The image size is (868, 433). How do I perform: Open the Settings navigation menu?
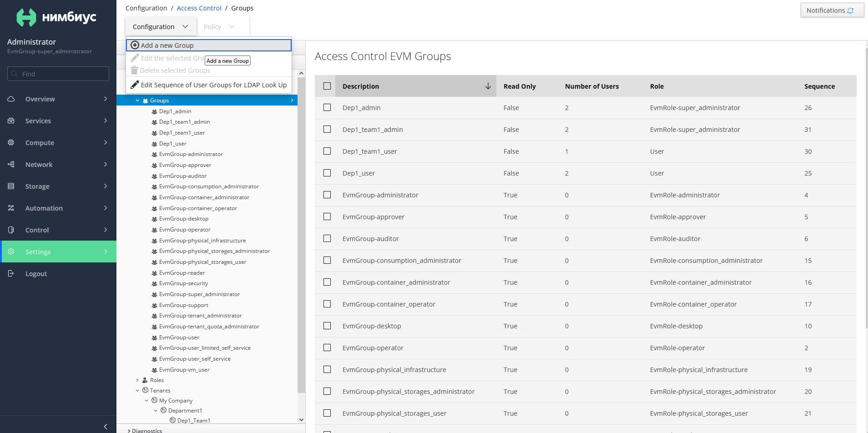58,252
